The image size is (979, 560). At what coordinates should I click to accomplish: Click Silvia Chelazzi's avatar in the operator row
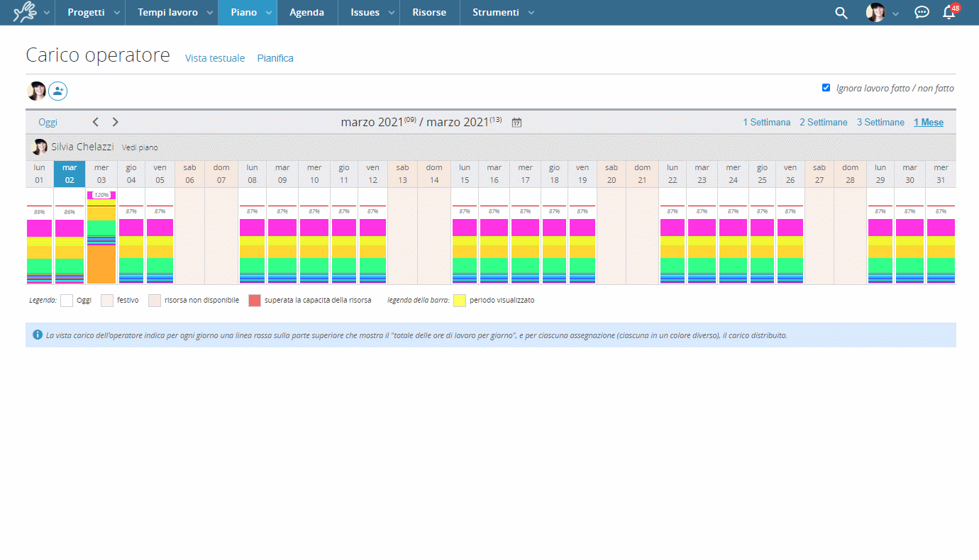tap(40, 147)
